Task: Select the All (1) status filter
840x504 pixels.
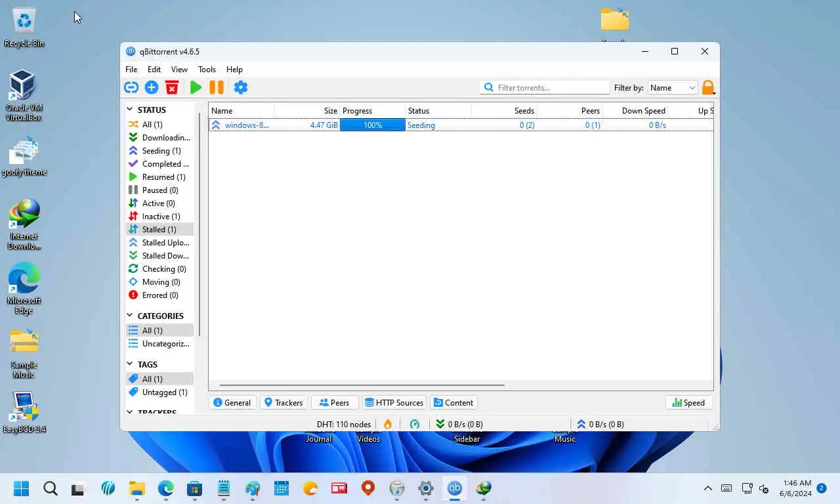Action: click(159, 124)
